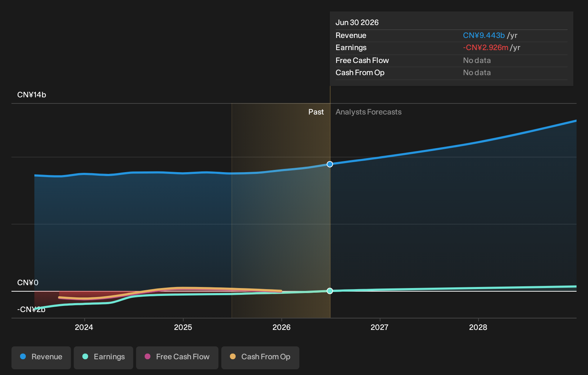The image size is (588, 375).
Task: Toggle the Cash From Op legend button
Action: (x=260, y=357)
